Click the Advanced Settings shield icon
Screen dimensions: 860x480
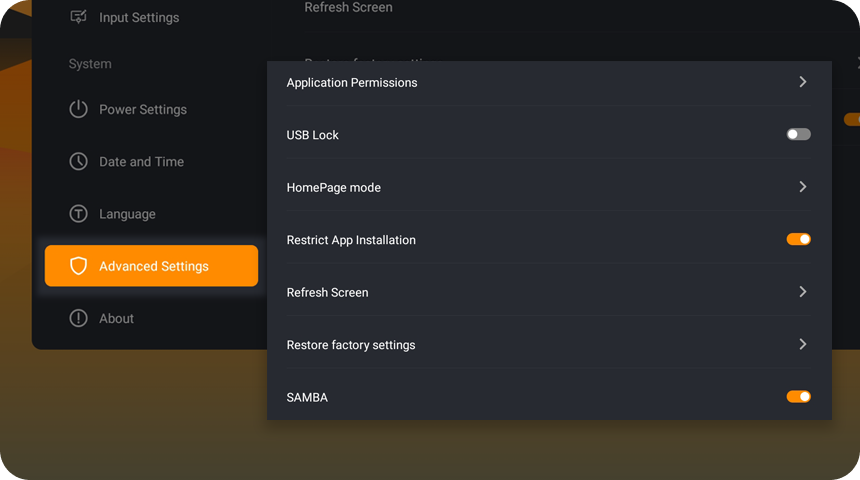78,266
